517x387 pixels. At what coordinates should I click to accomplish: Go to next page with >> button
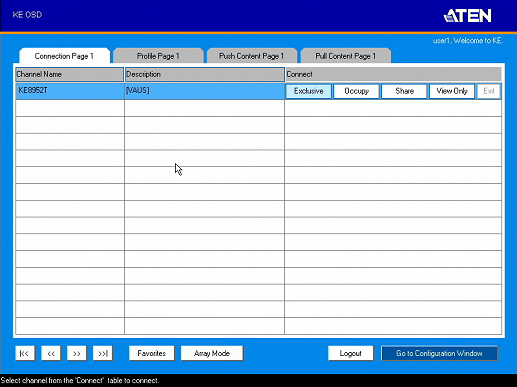77,353
